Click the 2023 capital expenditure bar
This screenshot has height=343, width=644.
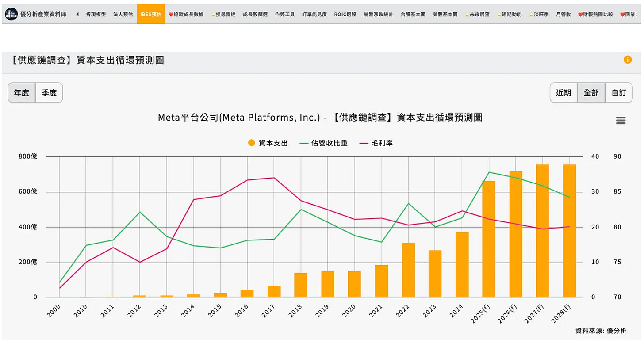click(435, 274)
